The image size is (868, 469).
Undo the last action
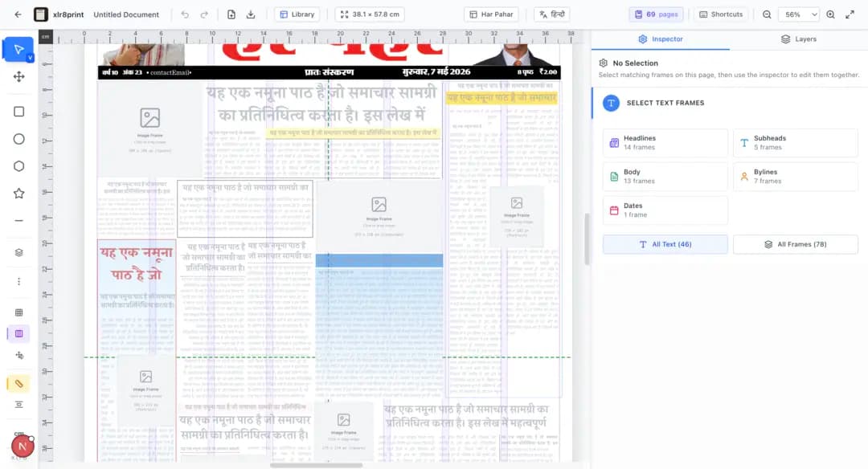[x=185, y=14]
